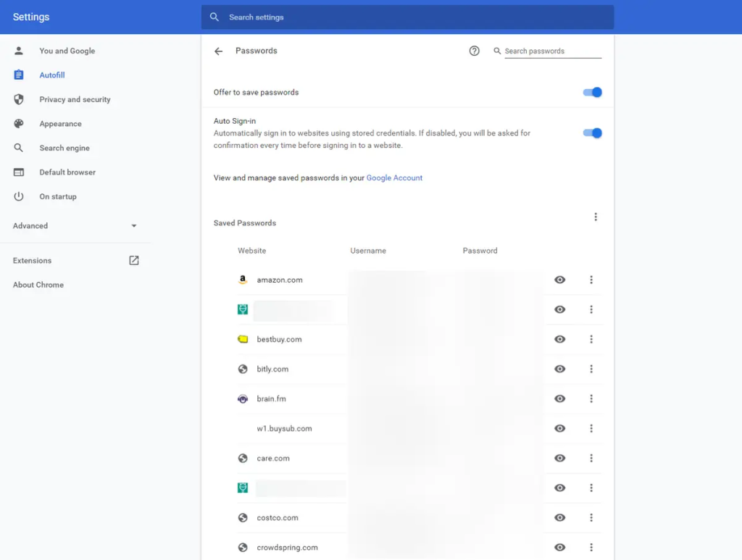The height and width of the screenshot is (560, 742).
Task: Open On startup settings
Action: 58,196
